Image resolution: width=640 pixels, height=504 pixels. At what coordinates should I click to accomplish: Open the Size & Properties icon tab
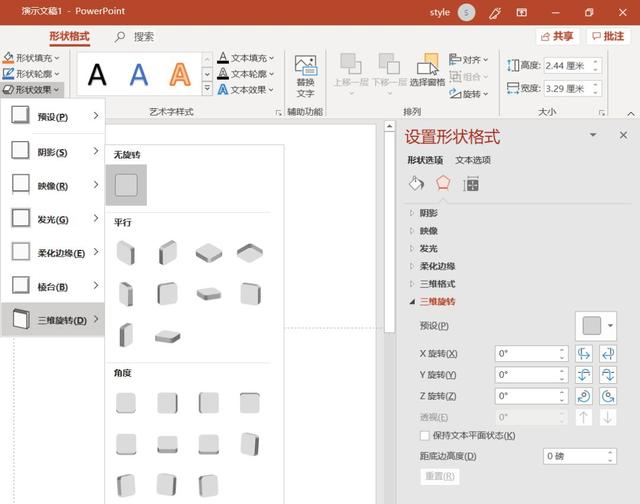471,184
